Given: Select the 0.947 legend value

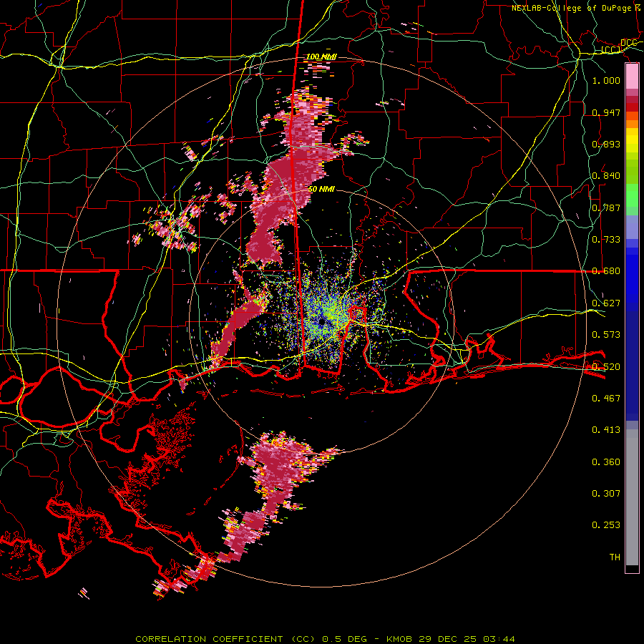Looking at the screenshot, I should coord(606,112).
